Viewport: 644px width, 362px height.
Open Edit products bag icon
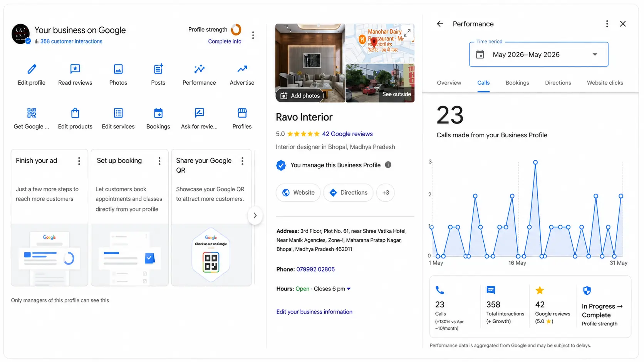(75, 113)
